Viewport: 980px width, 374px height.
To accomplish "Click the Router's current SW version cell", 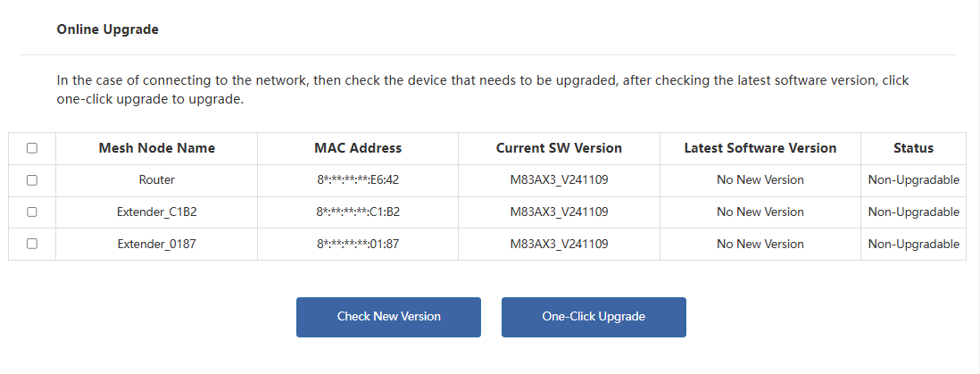I will point(559,180).
